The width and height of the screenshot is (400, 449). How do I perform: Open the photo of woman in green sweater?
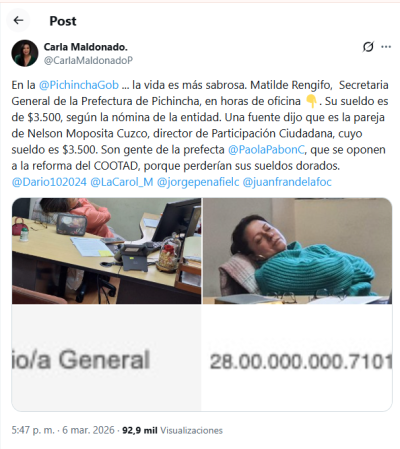(x=297, y=251)
